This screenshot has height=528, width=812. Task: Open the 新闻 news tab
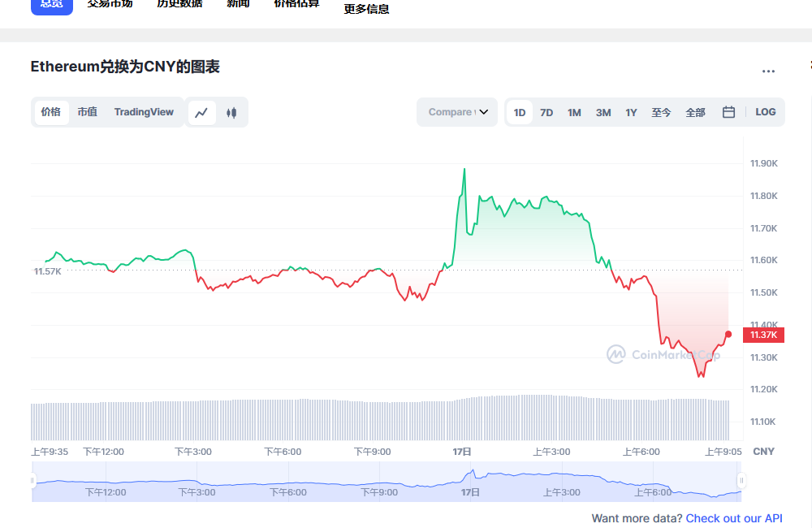(238, 4)
